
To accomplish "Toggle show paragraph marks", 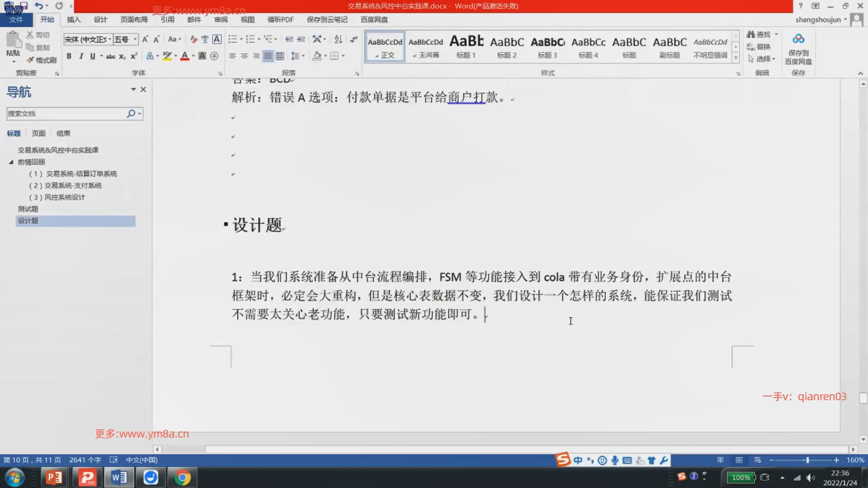I will pos(354,39).
